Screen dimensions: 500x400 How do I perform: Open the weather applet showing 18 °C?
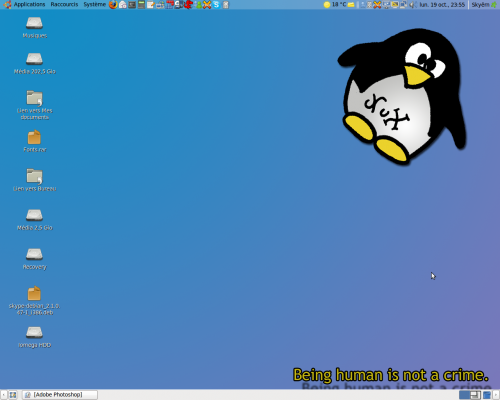click(x=335, y=4)
